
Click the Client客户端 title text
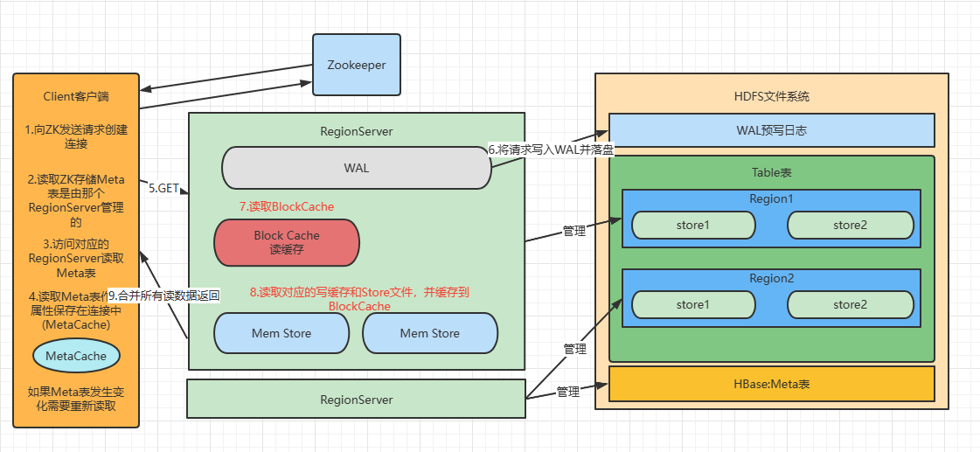point(76,96)
